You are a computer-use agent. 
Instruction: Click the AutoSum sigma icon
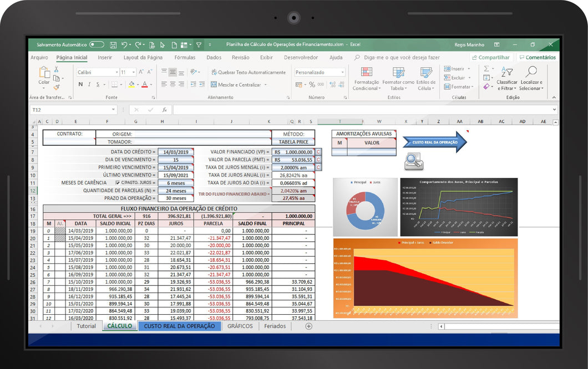pos(486,69)
